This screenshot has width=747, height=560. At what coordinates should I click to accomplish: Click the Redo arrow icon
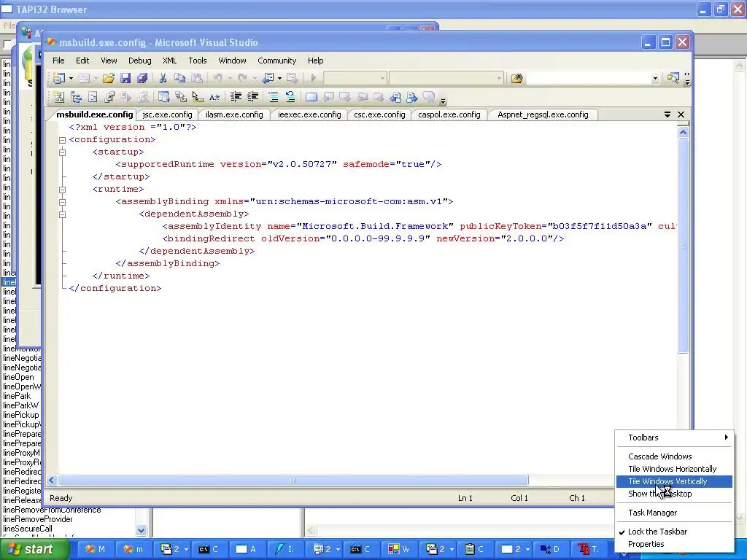point(242,78)
